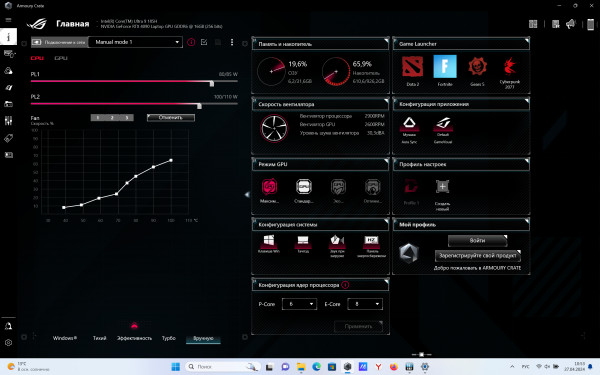The image size is (600, 375).
Task: Open the news card icon in the sidebar
Action: (x=8, y=155)
